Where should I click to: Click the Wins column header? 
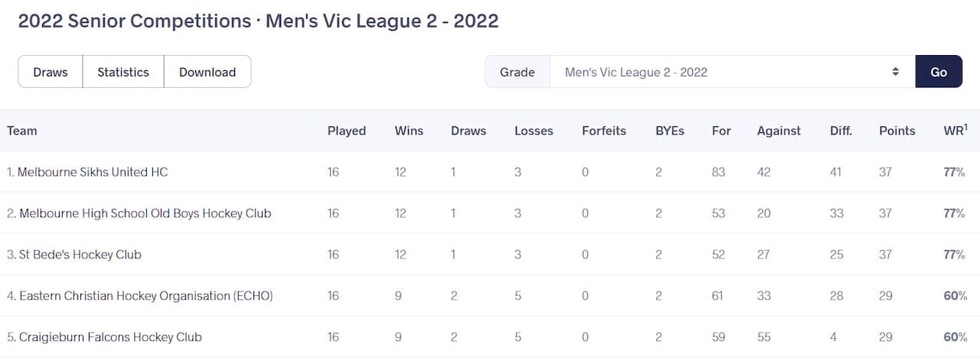coord(409,131)
